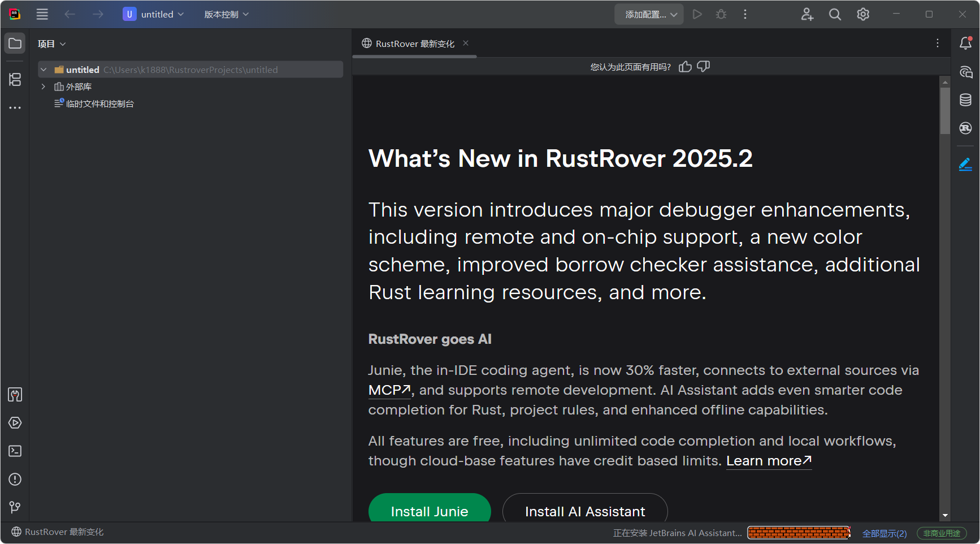Viewport: 980px width, 544px height.
Task: Click thumbs down for page feedback
Action: 704,67
